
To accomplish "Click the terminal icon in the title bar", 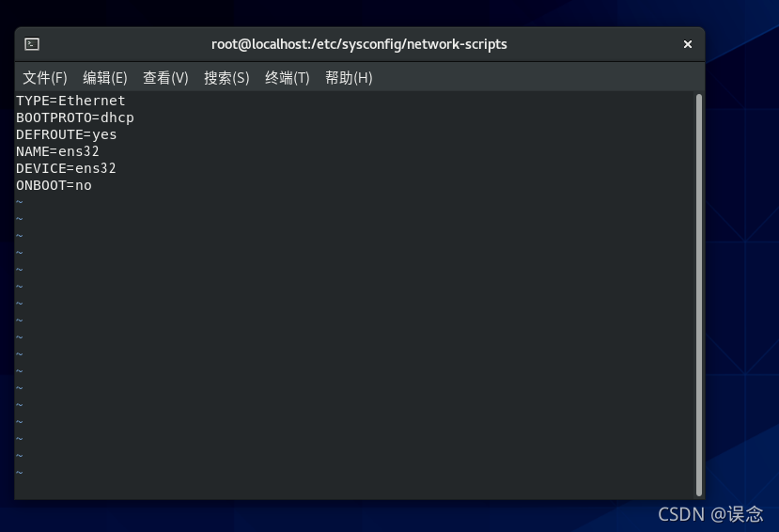I will 32,44.
